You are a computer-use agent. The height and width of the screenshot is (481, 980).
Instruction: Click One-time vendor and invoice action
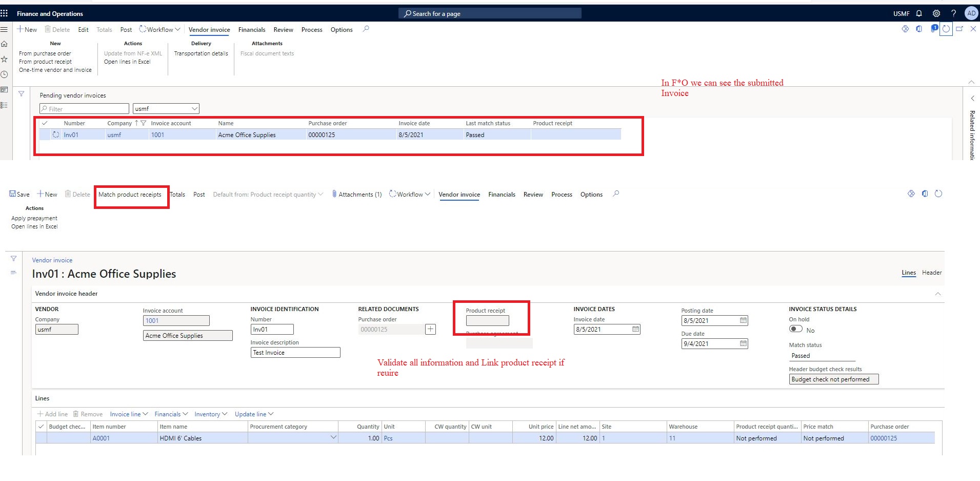coord(55,70)
